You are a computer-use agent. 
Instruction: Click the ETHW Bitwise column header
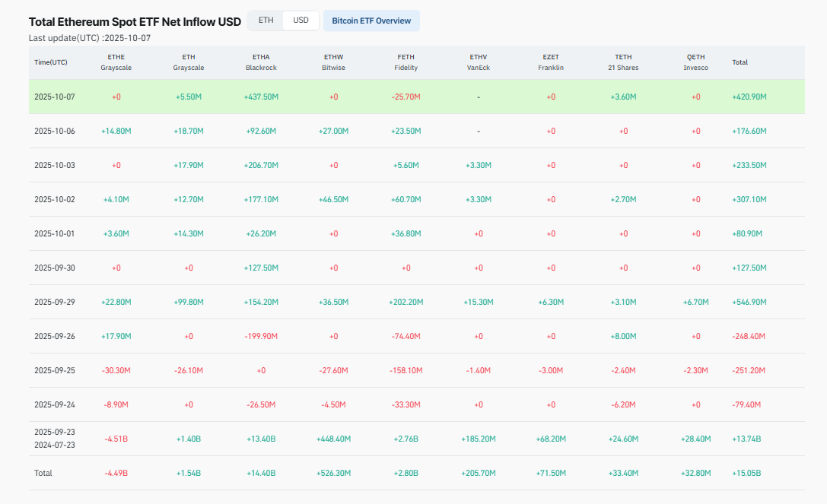pos(333,62)
